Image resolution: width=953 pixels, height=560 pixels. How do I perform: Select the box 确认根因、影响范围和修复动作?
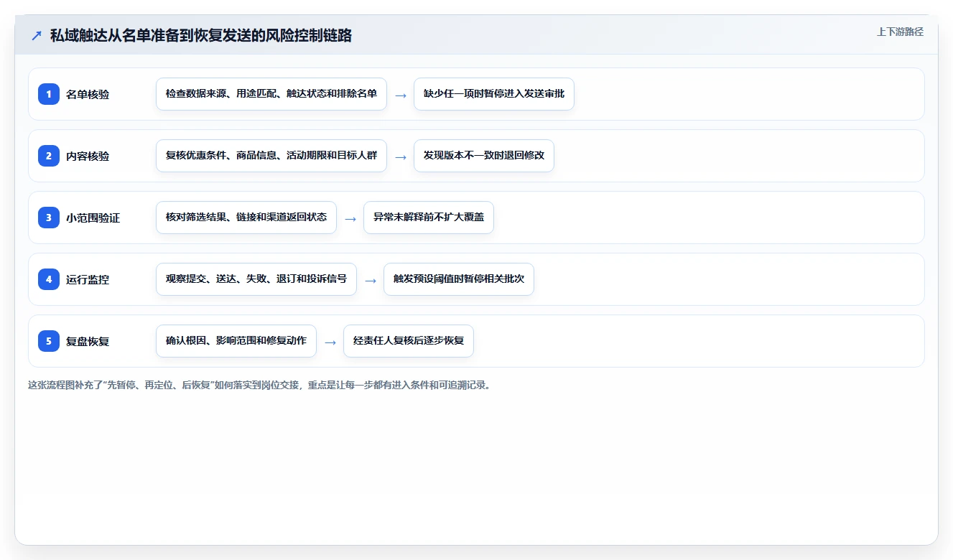pos(236,341)
